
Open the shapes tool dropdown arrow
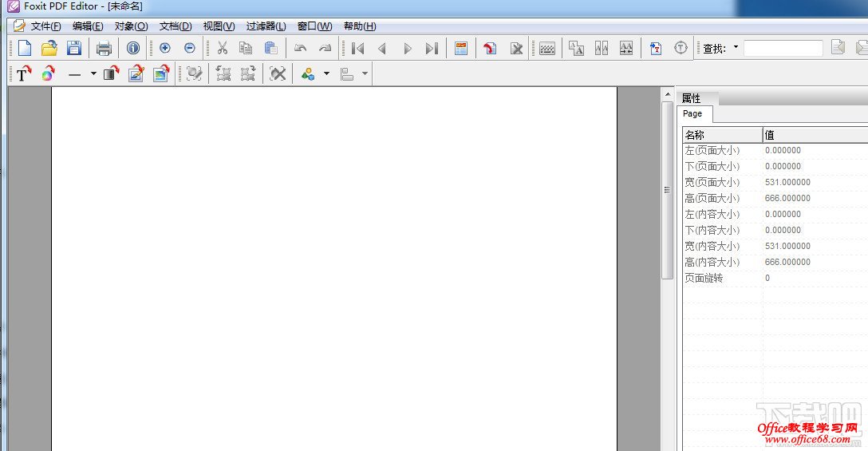(326, 74)
